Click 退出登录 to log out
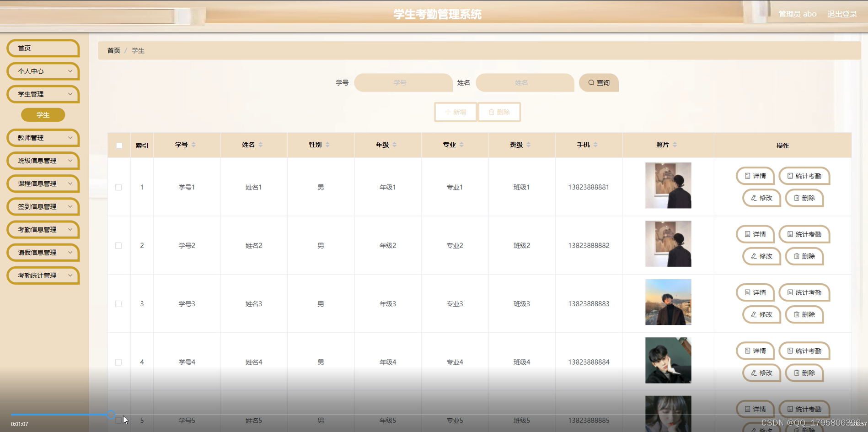 [842, 14]
